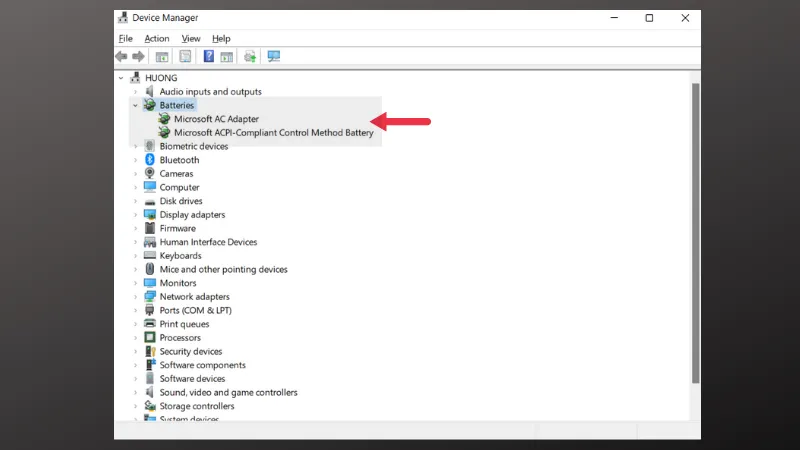Open the View menu
Image resolution: width=800 pixels, height=450 pixels.
[x=190, y=39]
